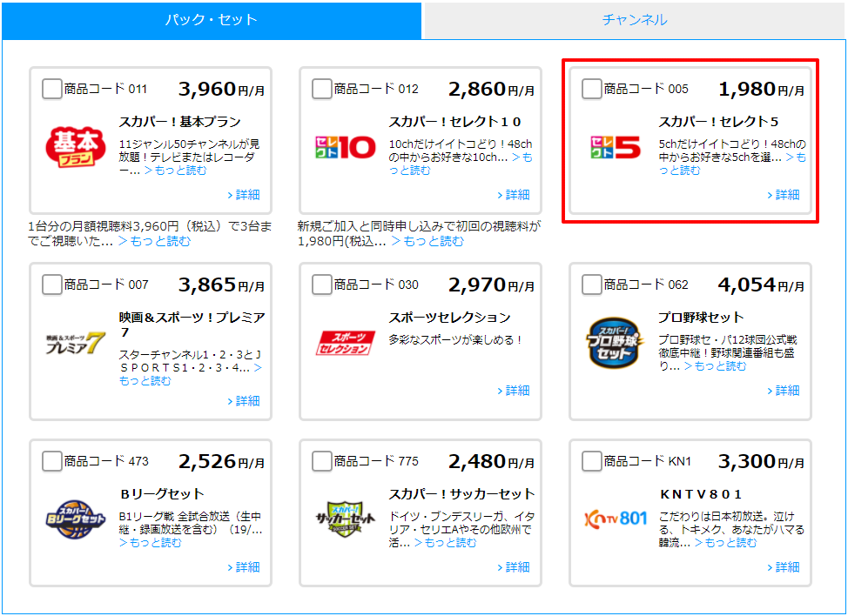Click the title プロ野球セット
The width and height of the screenshot is (848, 616).
pos(701,318)
